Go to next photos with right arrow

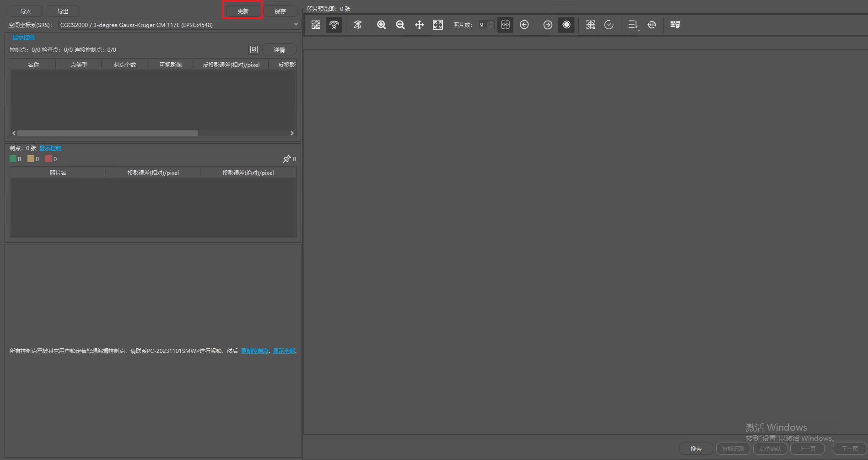(x=548, y=25)
